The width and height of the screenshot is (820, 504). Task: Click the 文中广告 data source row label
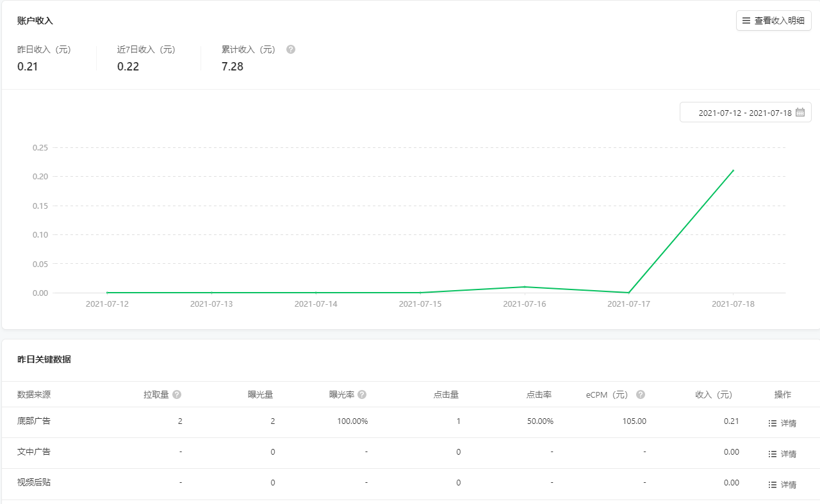coord(34,451)
